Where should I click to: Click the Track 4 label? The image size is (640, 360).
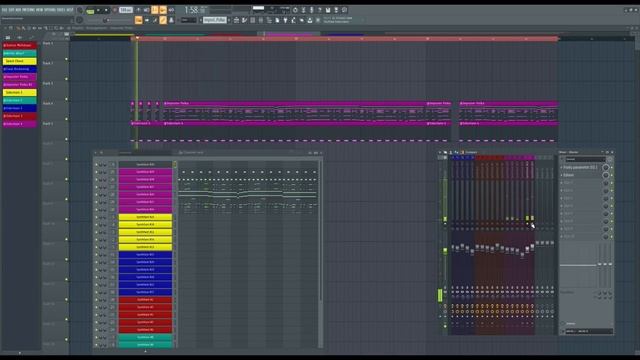[x=48, y=104]
